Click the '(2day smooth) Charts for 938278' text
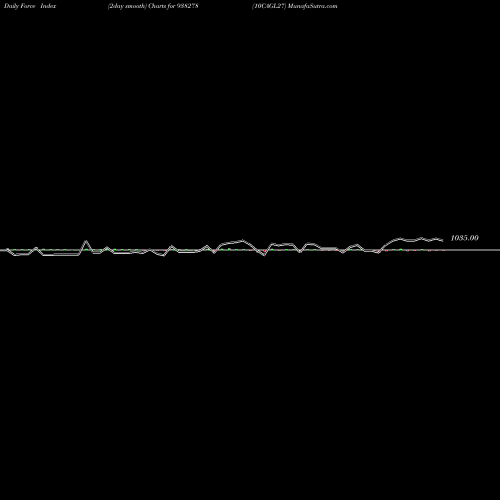 click(x=153, y=6)
